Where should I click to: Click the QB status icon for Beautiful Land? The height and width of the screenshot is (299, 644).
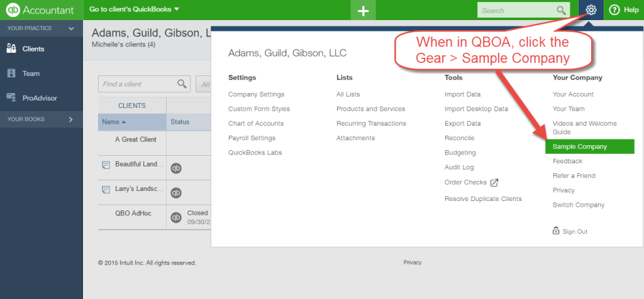point(176,168)
